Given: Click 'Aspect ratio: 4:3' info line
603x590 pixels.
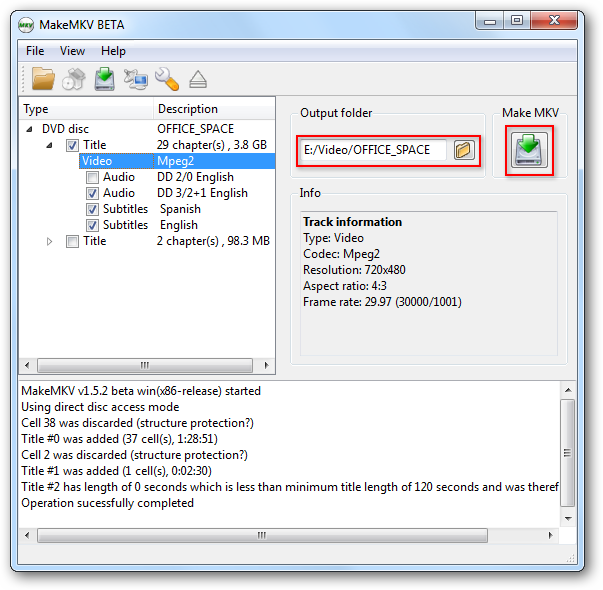Looking at the screenshot, I should click(x=345, y=286).
